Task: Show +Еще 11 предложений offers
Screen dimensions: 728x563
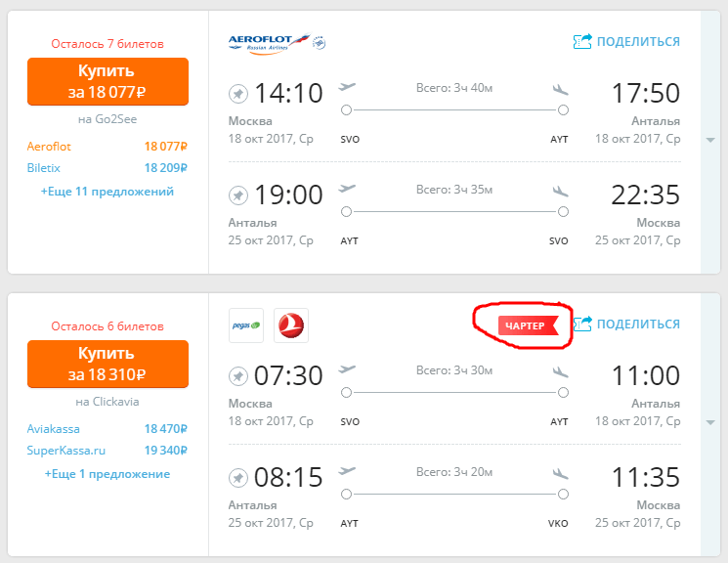Action: point(107,192)
